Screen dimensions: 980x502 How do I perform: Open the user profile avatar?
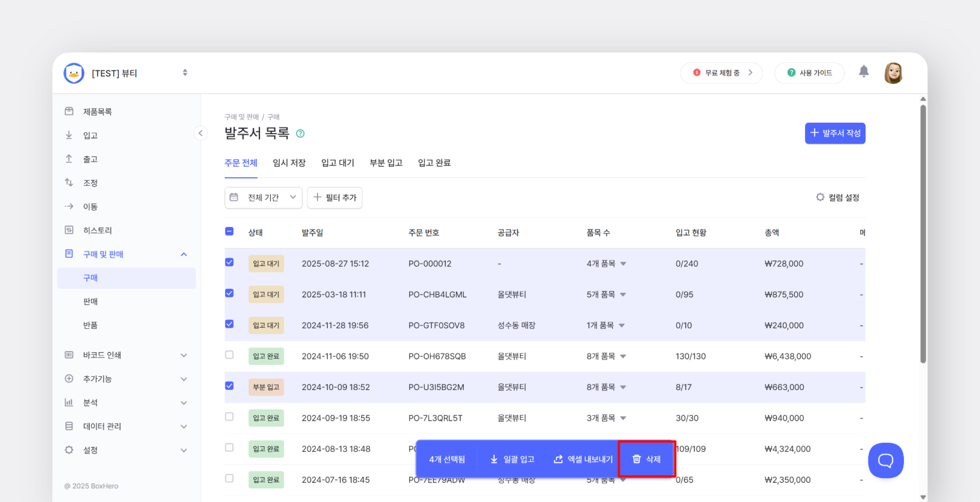[893, 73]
